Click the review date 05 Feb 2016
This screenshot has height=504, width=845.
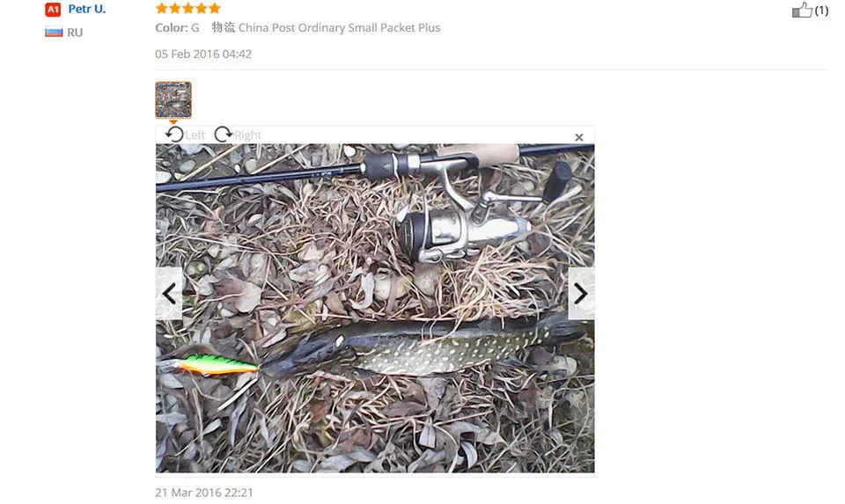pyautogui.click(x=203, y=54)
